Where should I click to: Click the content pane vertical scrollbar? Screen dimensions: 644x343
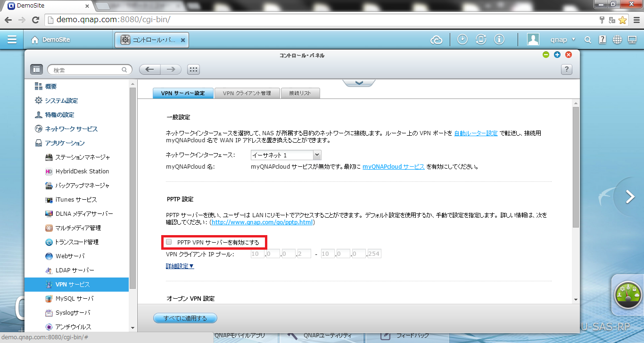[x=576, y=167]
